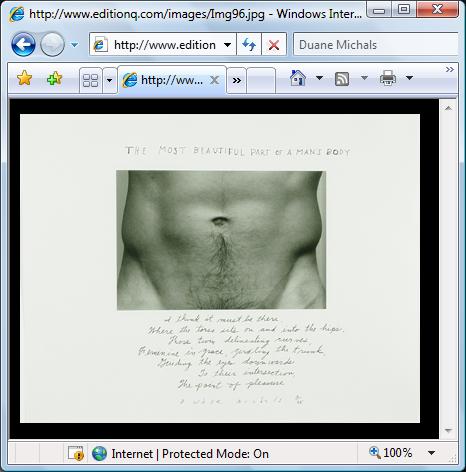466x472 pixels.
Task: Click the pop-up blocker status bar icon
Action: [x=76, y=453]
